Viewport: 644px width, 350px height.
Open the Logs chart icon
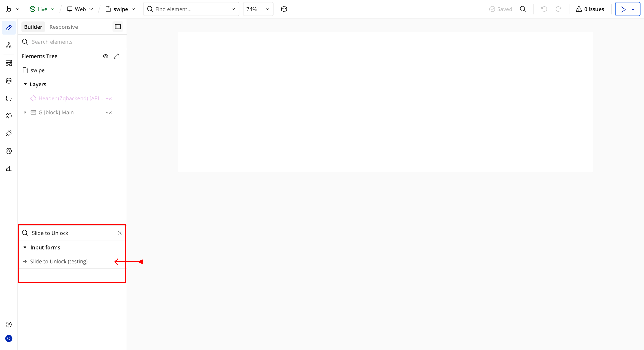9,168
